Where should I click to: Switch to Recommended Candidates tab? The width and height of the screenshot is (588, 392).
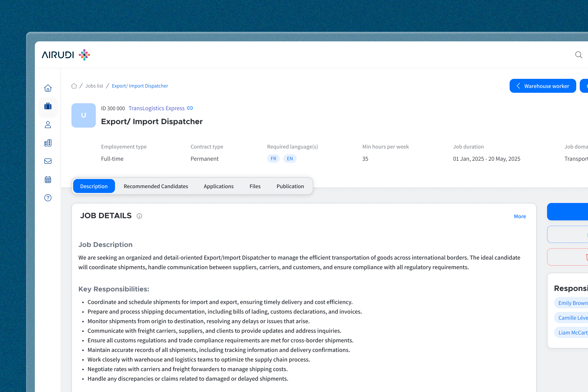tap(156, 186)
